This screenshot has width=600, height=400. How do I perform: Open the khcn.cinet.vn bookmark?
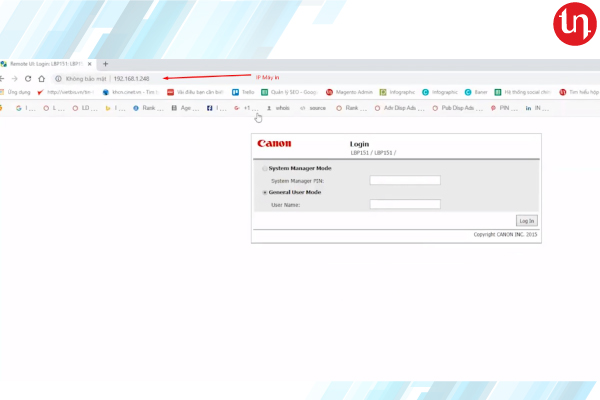(130, 92)
